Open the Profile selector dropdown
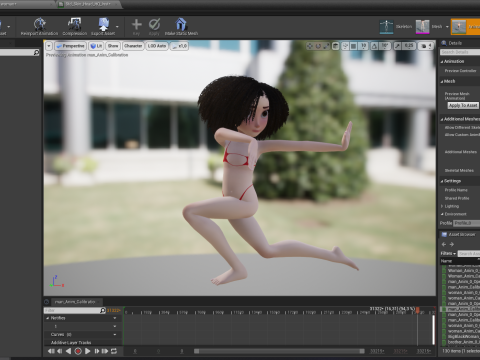480x360 pixels. pos(467,223)
